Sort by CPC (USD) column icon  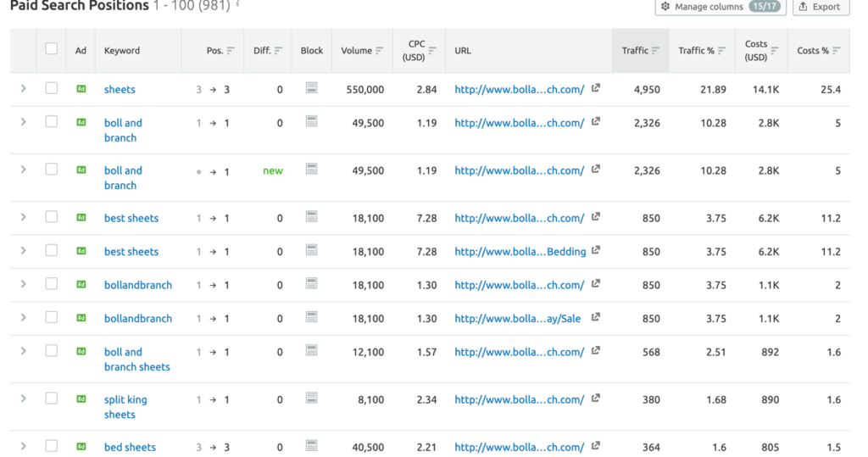click(432, 50)
